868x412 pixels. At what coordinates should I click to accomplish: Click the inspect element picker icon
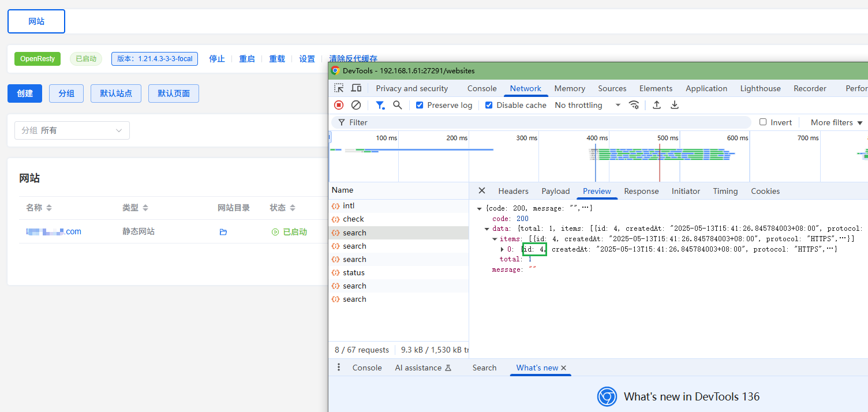339,88
